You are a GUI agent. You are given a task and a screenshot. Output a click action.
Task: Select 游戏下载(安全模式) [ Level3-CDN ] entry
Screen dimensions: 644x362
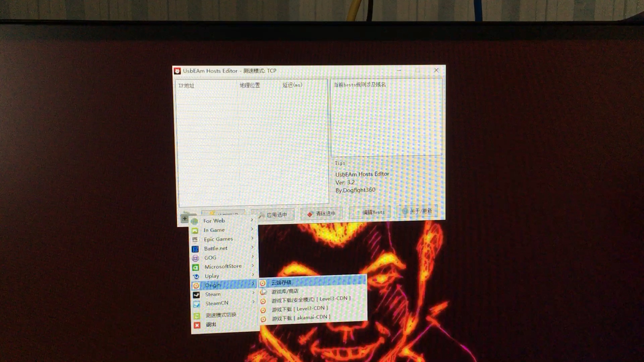click(x=313, y=300)
